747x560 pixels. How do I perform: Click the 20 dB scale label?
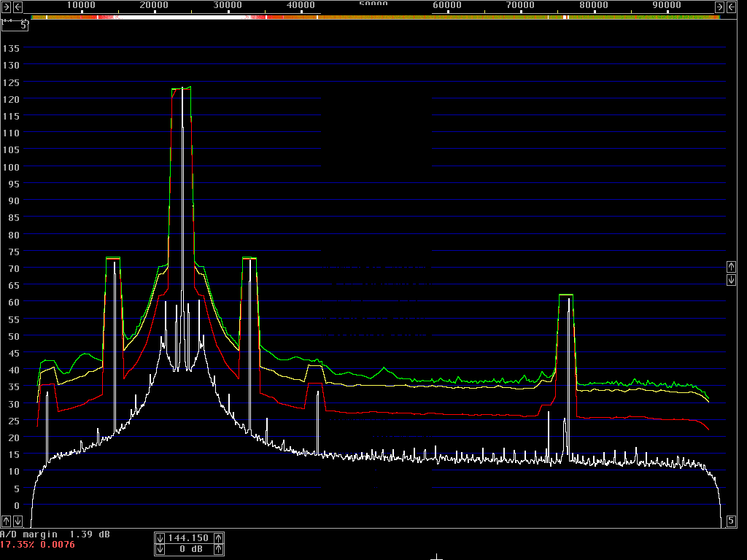(x=14, y=438)
